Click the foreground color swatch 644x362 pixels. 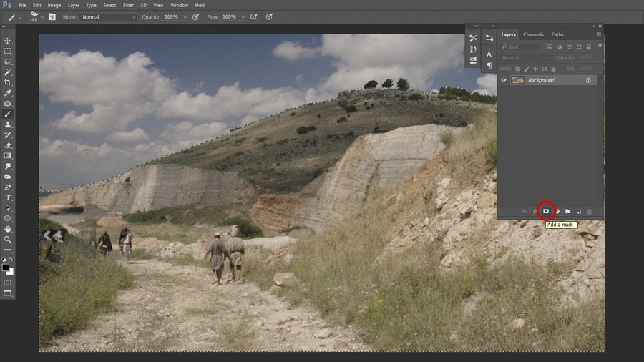point(6,268)
